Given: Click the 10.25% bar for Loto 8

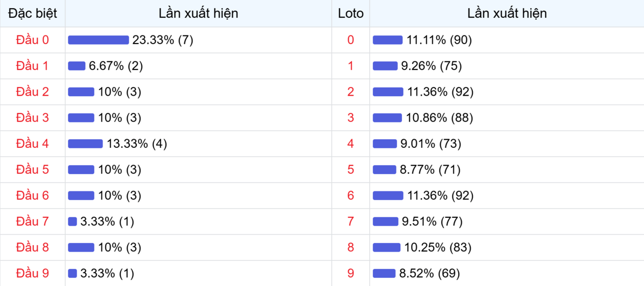Looking at the screenshot, I should click(386, 247).
